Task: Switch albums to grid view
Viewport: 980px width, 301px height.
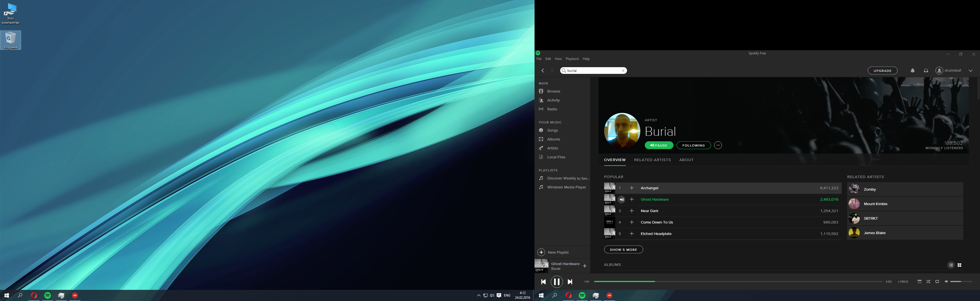Action: coord(959,265)
